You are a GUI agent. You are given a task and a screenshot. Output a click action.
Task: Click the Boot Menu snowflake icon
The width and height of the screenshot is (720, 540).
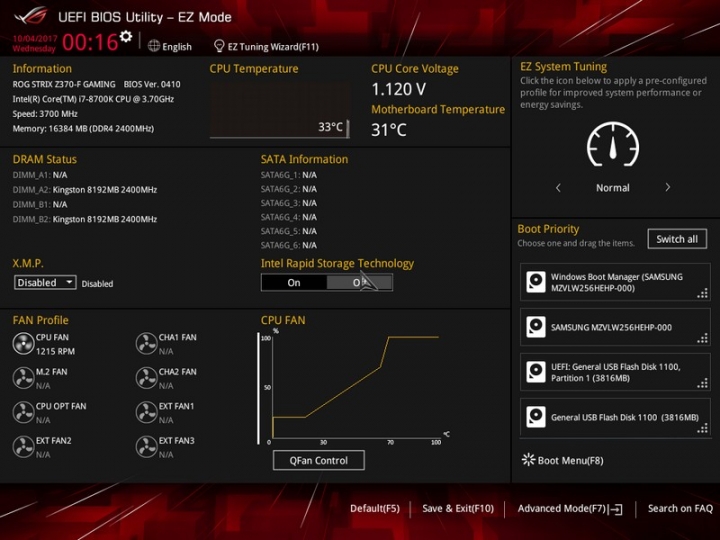[x=529, y=460]
